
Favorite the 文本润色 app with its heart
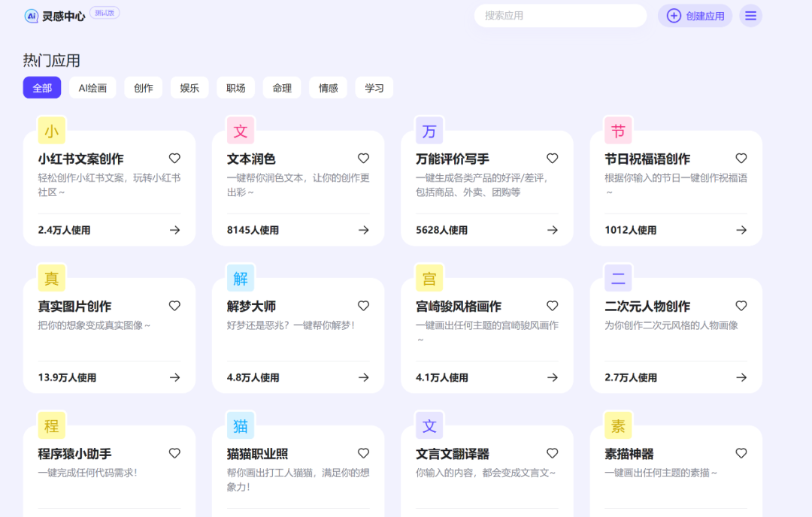(x=363, y=159)
